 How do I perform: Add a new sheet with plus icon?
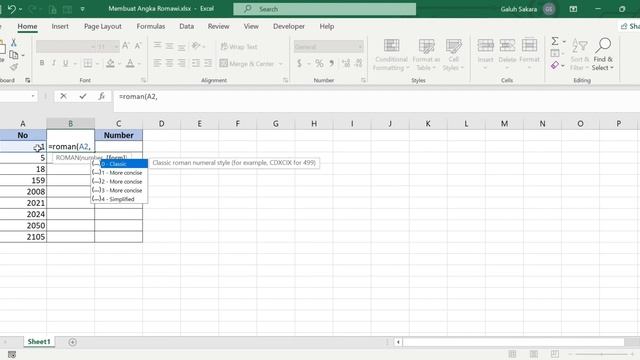pos(73,342)
